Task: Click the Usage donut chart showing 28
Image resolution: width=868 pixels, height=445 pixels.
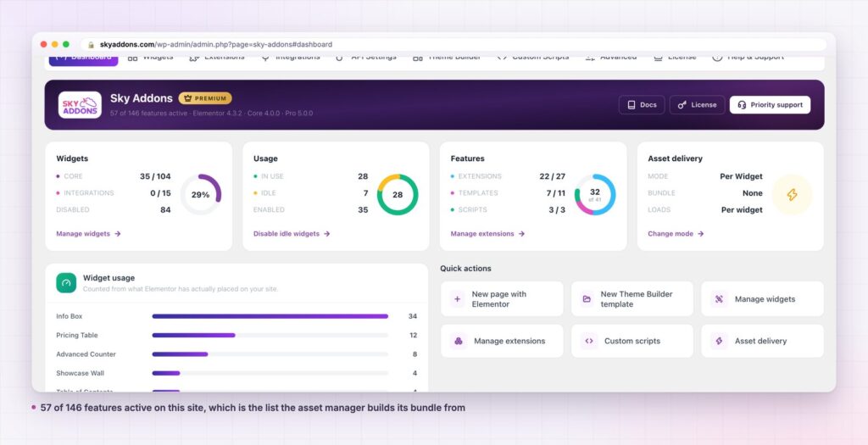Action: click(398, 194)
